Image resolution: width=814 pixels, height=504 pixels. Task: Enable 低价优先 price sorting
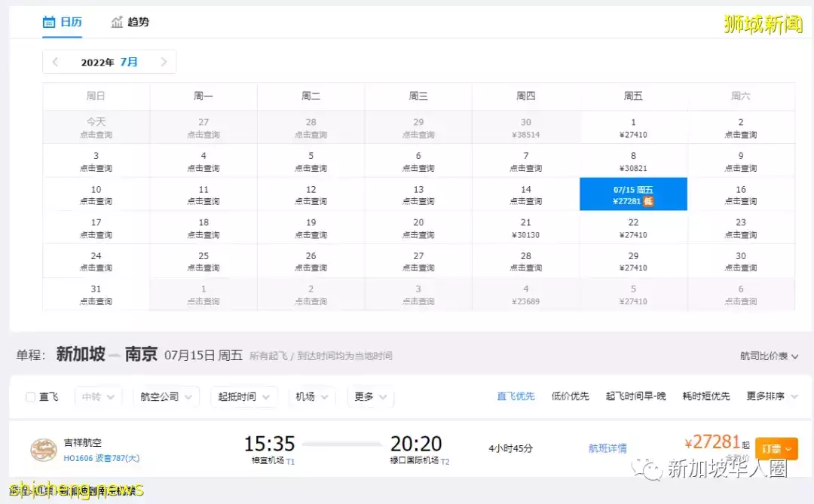click(571, 396)
